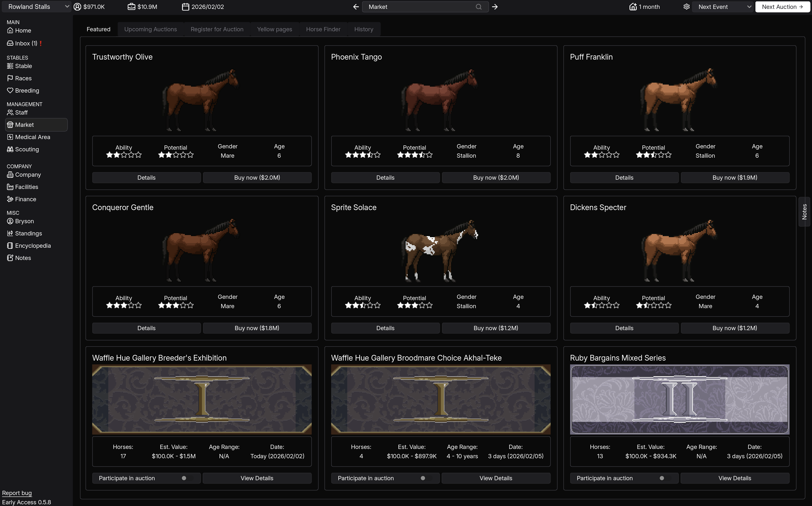Open the Scouting binoculars icon
This screenshot has height=506, width=812.
click(x=10, y=149)
